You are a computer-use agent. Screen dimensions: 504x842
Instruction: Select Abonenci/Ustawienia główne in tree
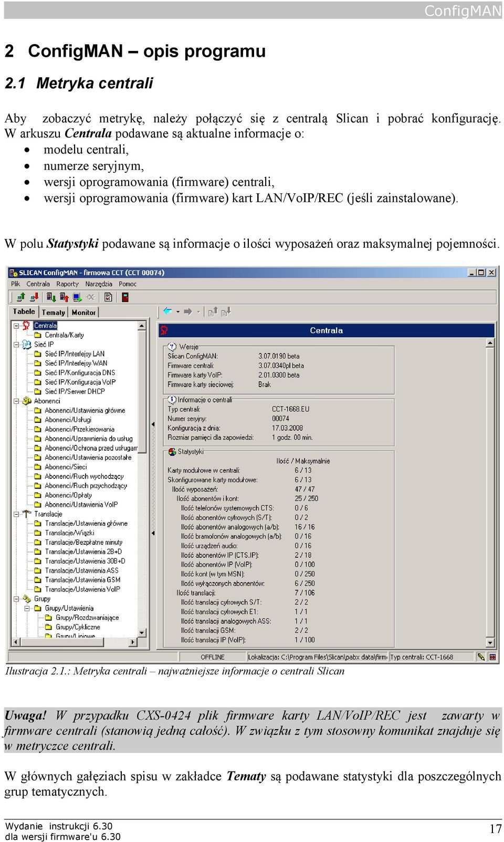click(x=85, y=410)
